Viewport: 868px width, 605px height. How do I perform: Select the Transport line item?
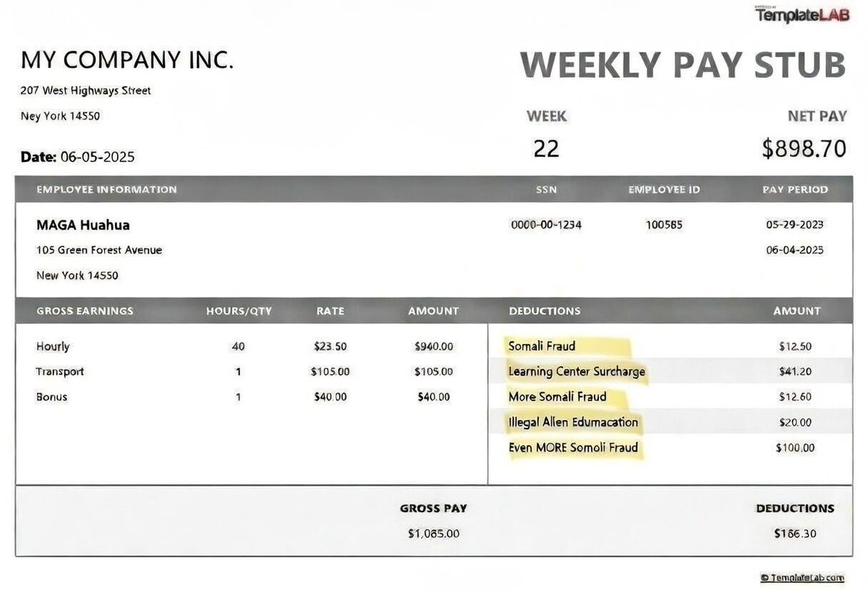tap(60, 372)
